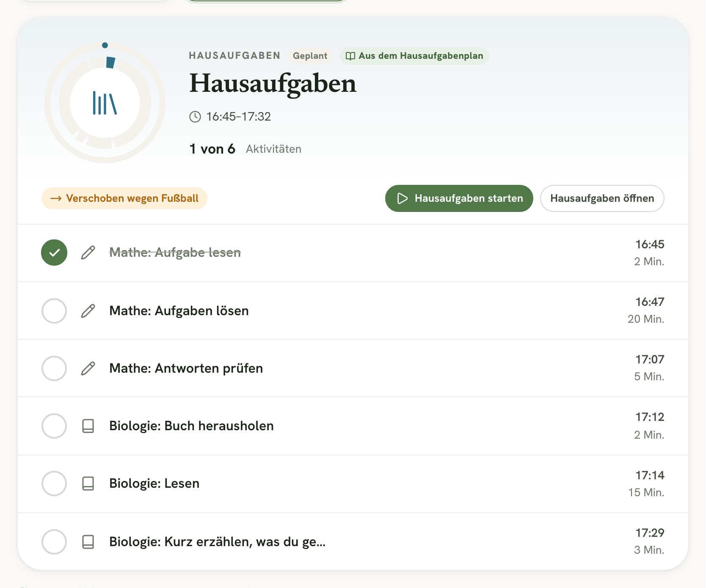Mark Mathe: Antworten prüfen as done
This screenshot has height=588, width=706.
pos(54,368)
